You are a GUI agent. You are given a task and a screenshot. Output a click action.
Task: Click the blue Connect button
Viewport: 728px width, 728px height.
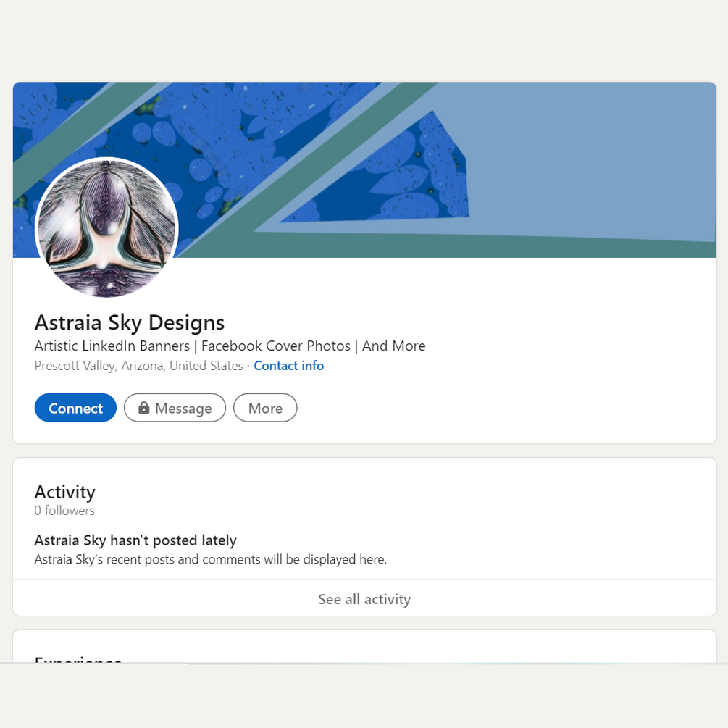coord(75,408)
